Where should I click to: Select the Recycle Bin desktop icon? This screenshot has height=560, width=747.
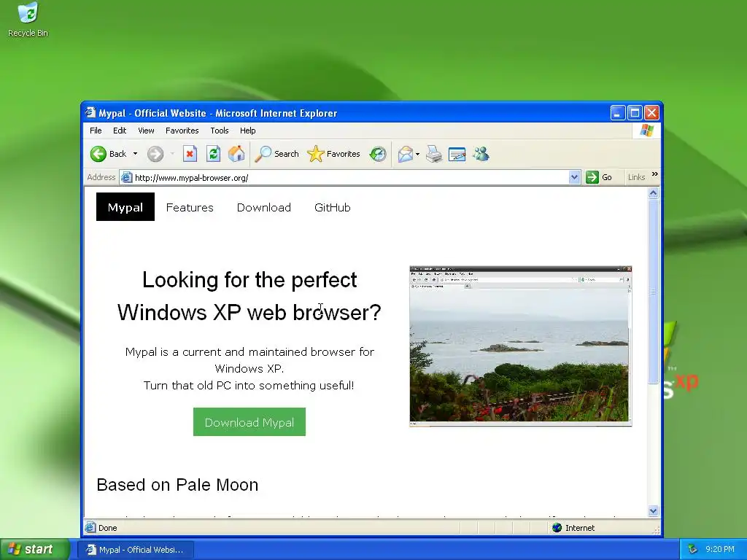(x=28, y=20)
